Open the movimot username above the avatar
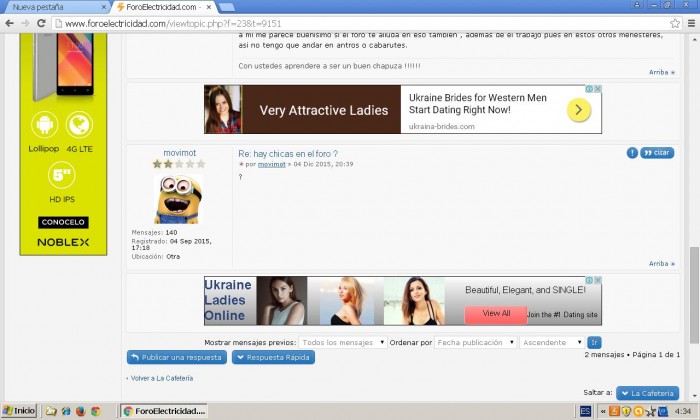Screen dimensions: 700x420 (179, 153)
